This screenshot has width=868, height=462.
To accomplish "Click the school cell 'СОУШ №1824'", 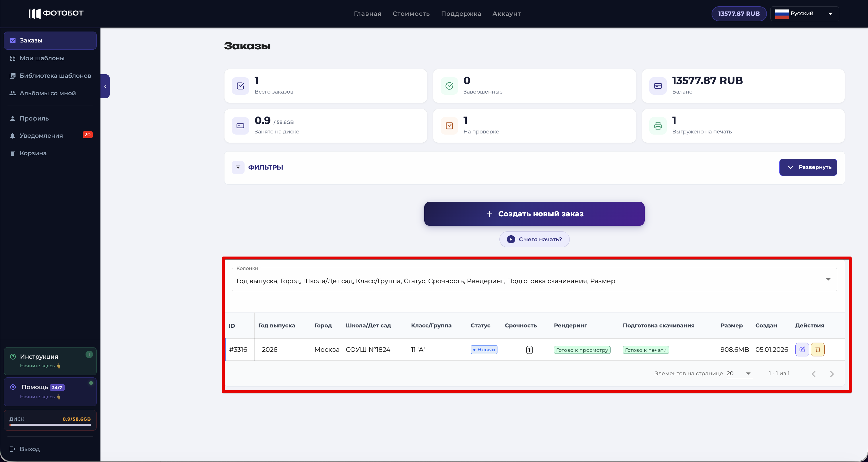I will coord(368,350).
